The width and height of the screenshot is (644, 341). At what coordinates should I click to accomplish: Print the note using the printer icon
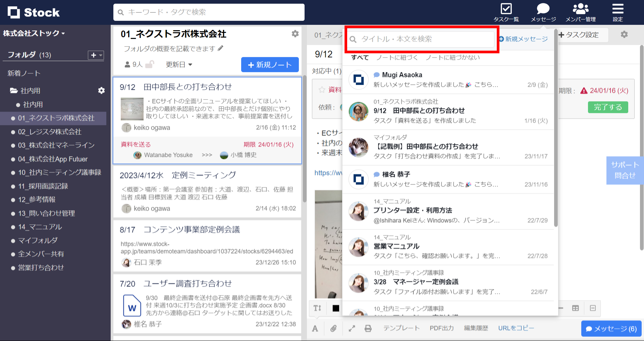point(368,328)
